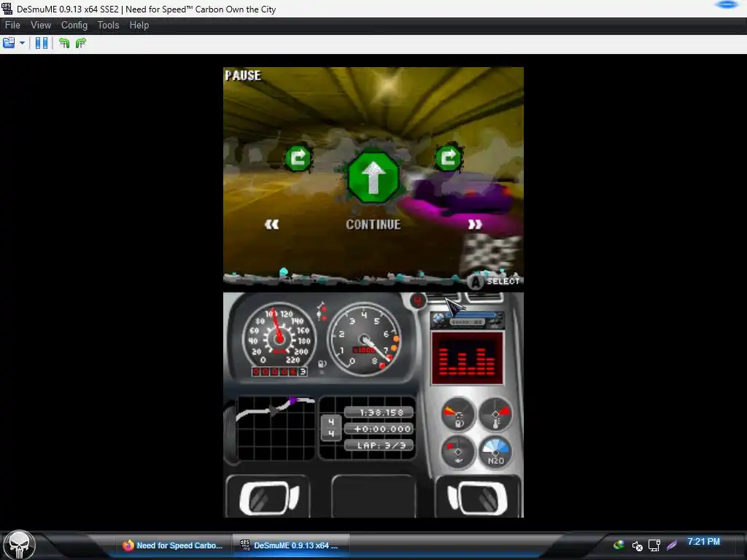
Task: Expand the Open ROM dropdown arrow
Action: click(x=23, y=43)
